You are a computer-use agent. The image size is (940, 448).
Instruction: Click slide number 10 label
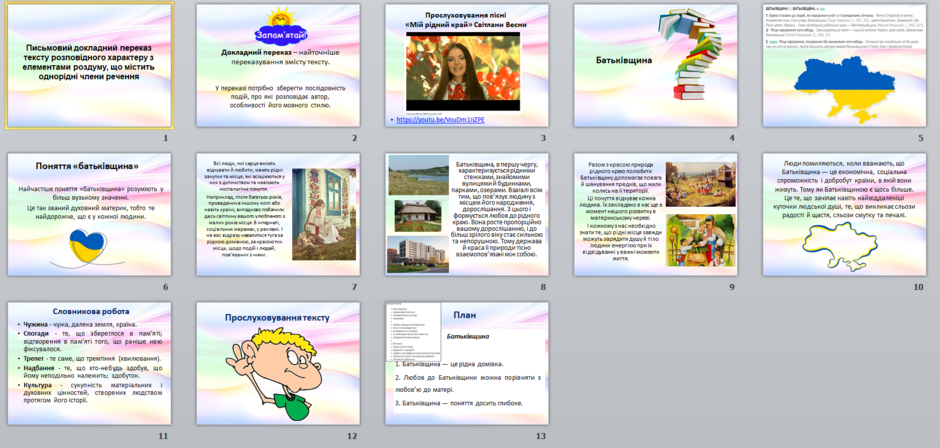918,287
